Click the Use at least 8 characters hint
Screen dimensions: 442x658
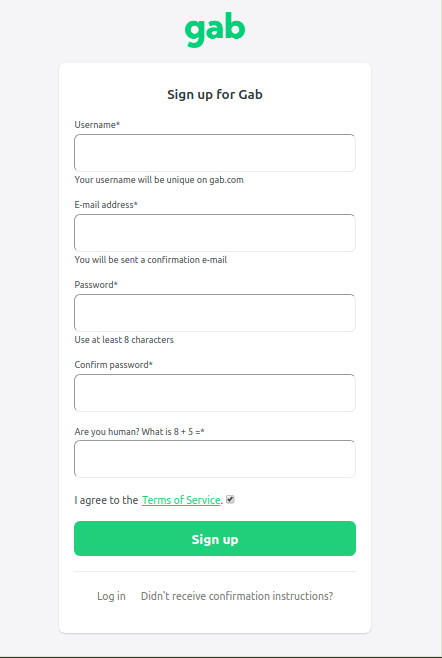click(x=124, y=339)
